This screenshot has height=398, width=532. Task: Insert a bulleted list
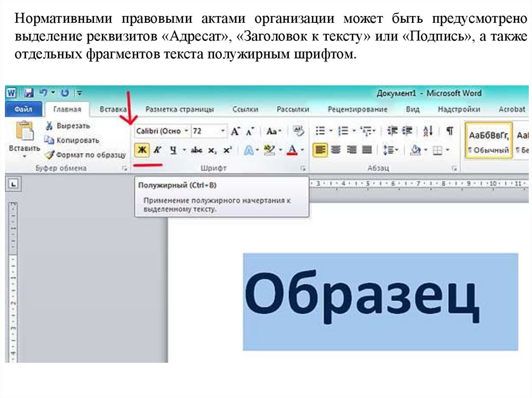pyautogui.click(x=320, y=131)
